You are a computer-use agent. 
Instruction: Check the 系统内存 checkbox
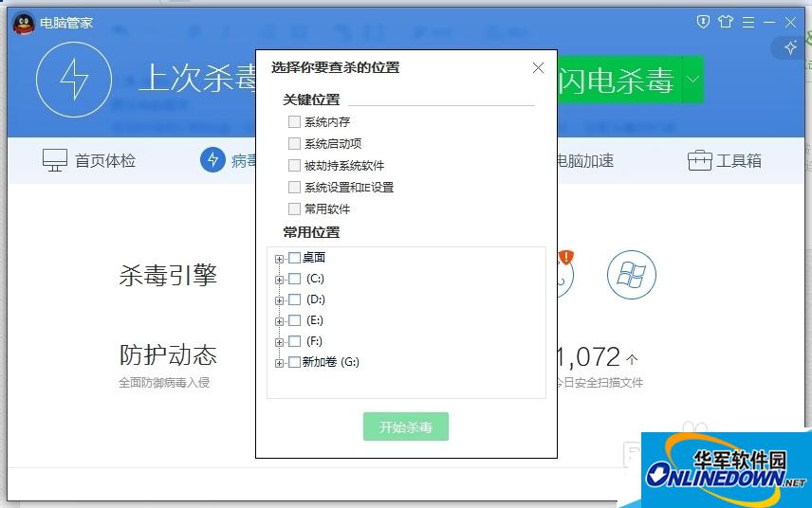[294, 121]
